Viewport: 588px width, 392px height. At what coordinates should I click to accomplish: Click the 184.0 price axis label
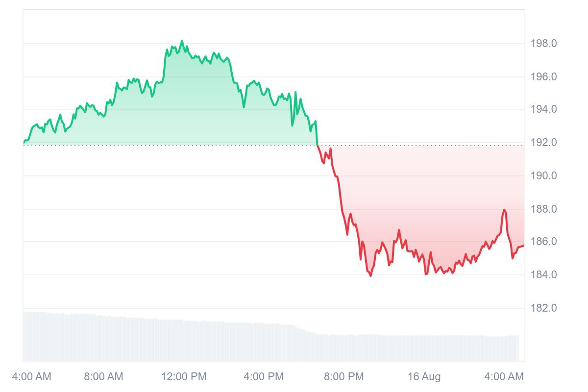point(543,274)
